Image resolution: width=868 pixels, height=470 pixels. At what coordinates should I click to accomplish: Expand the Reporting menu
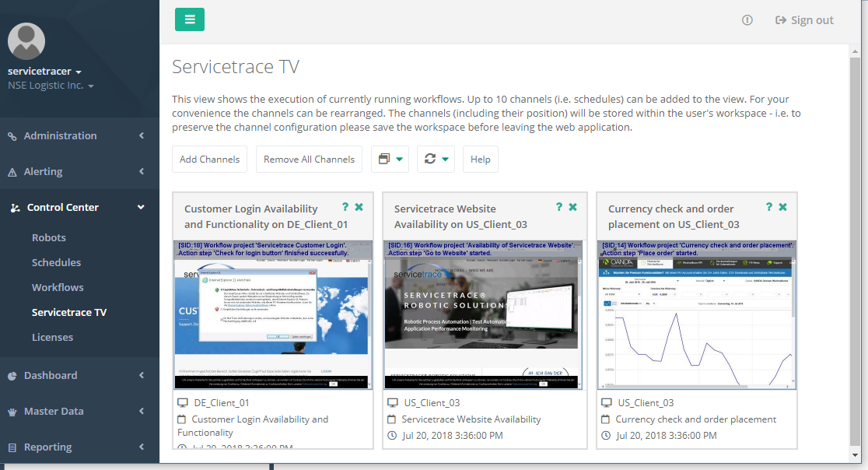pos(79,447)
